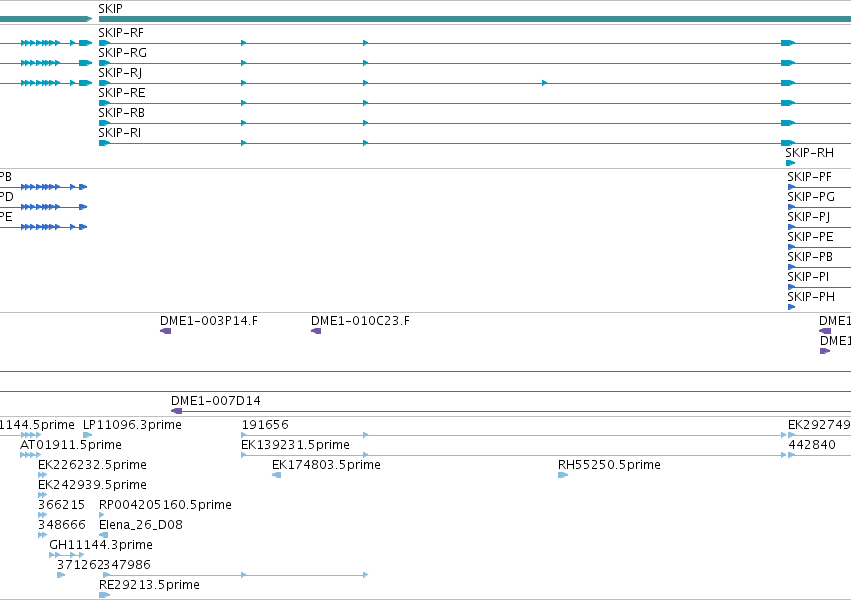Click the glyph under LP11096.3prime label
The image size is (851, 600).
click(87, 435)
